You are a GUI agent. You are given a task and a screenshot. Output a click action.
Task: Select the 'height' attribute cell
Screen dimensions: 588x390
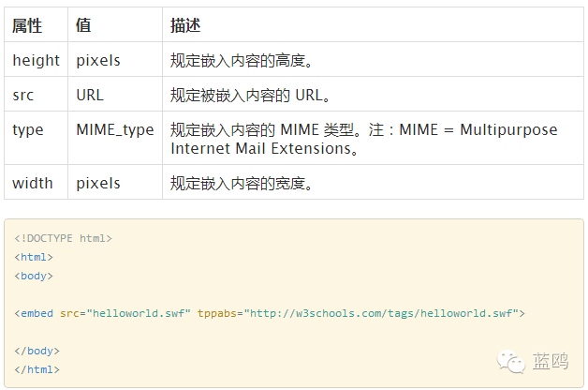pyautogui.click(x=36, y=60)
